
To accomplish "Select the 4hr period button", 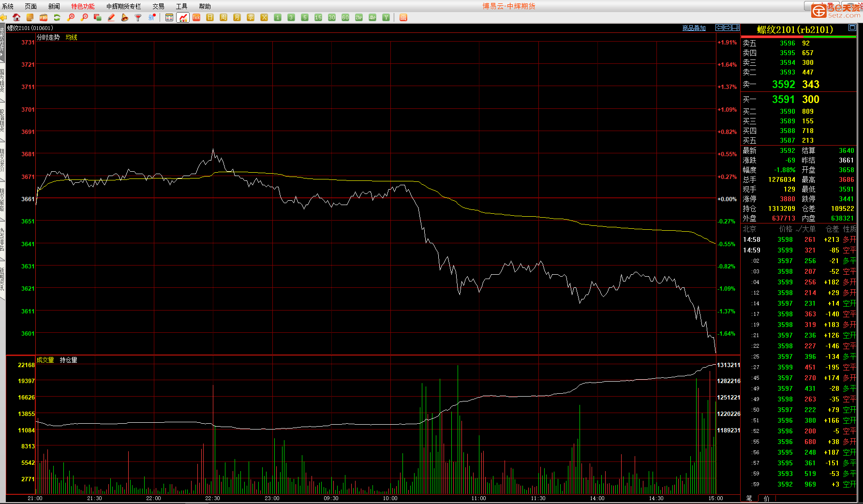I will [372, 17].
